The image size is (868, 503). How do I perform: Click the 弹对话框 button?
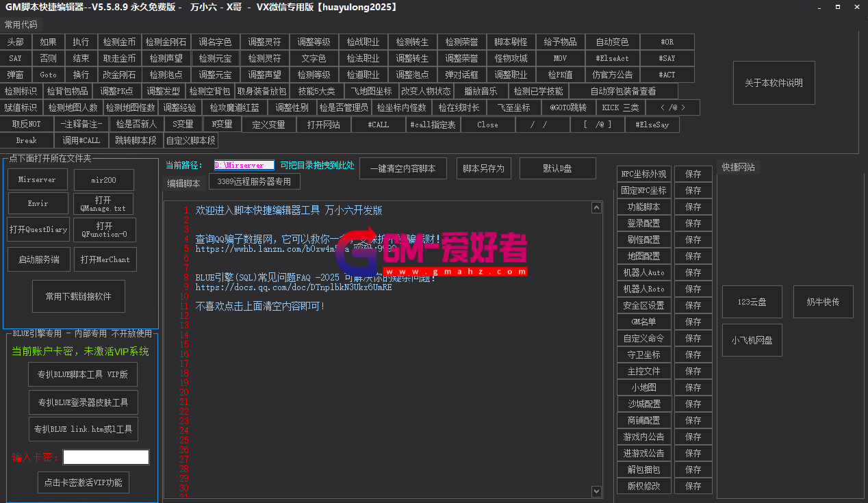click(461, 75)
